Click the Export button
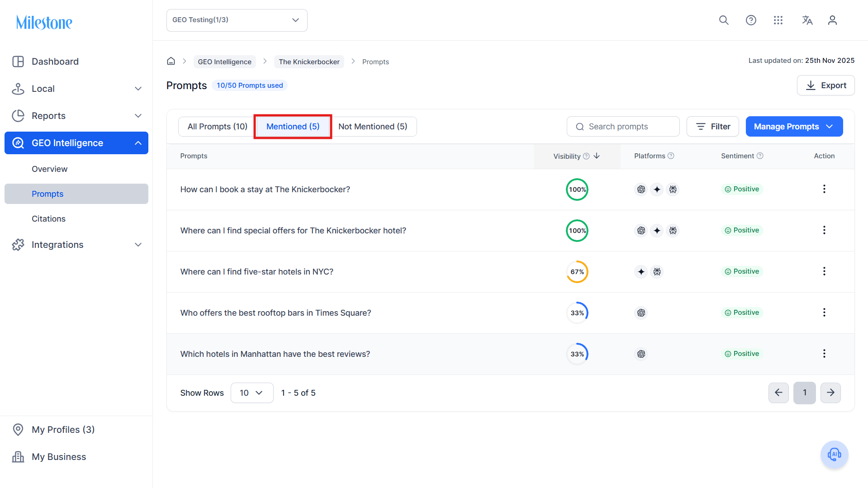 [826, 85]
